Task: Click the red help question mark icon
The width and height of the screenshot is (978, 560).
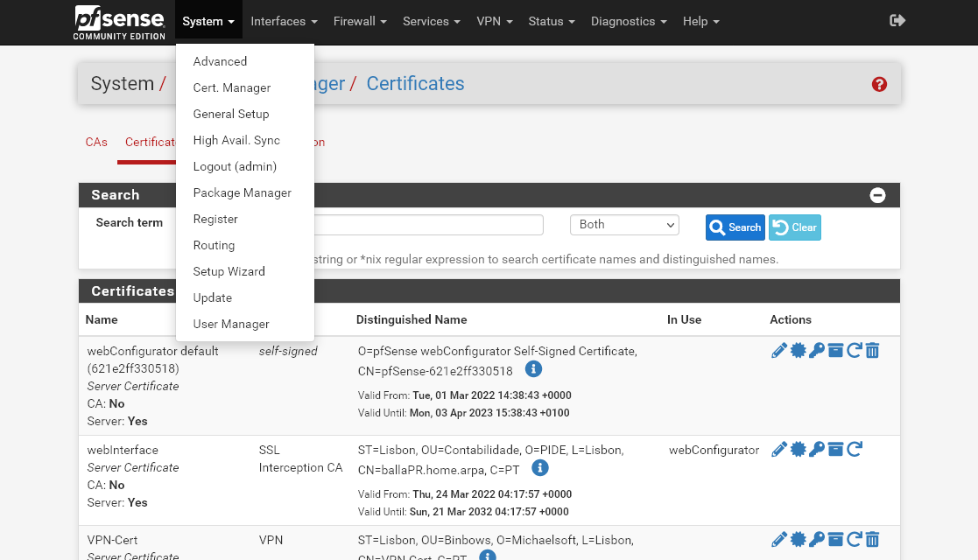Action: (879, 84)
